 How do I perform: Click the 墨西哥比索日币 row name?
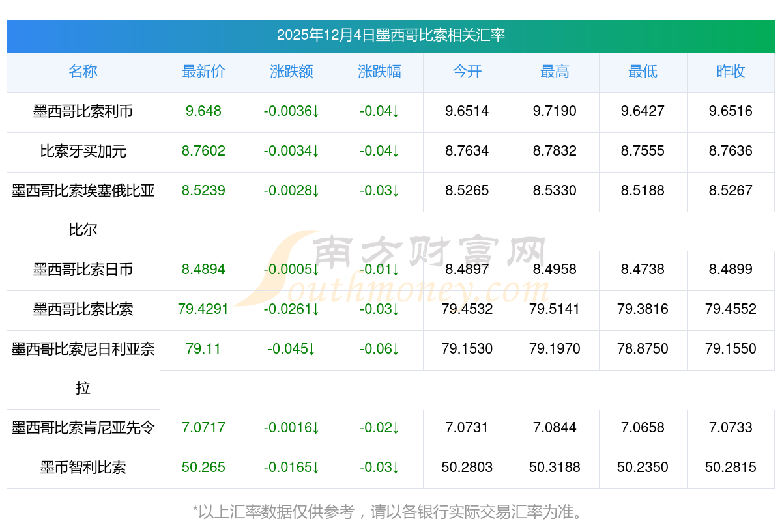point(83,270)
